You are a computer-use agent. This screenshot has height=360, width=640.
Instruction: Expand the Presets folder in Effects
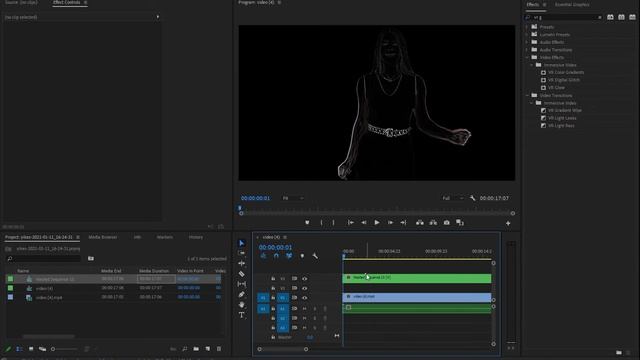(527, 27)
